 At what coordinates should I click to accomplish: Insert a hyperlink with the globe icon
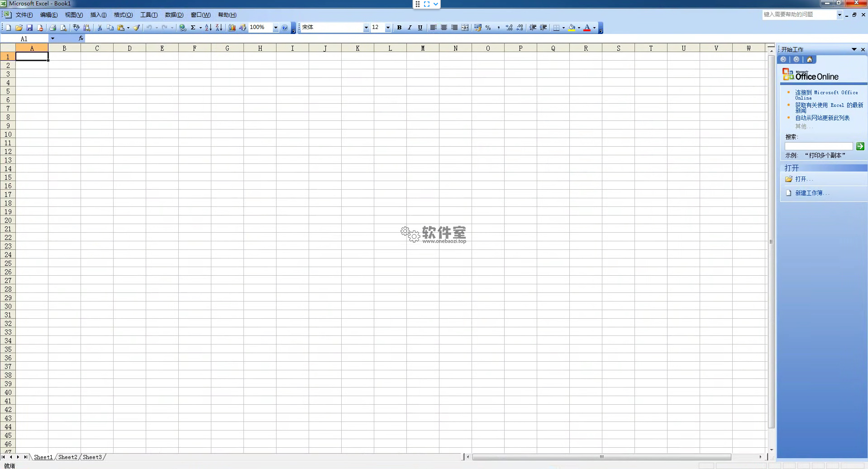(x=183, y=28)
